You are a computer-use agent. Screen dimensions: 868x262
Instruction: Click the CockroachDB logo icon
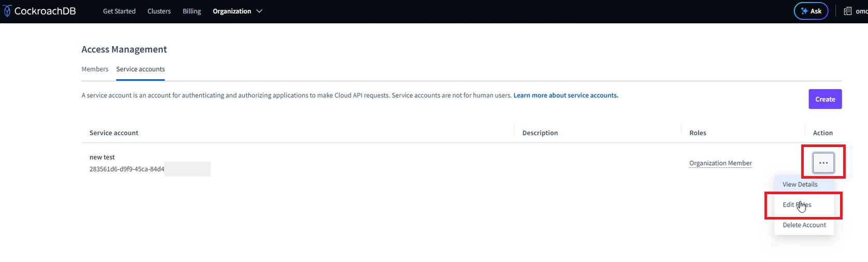tap(7, 11)
